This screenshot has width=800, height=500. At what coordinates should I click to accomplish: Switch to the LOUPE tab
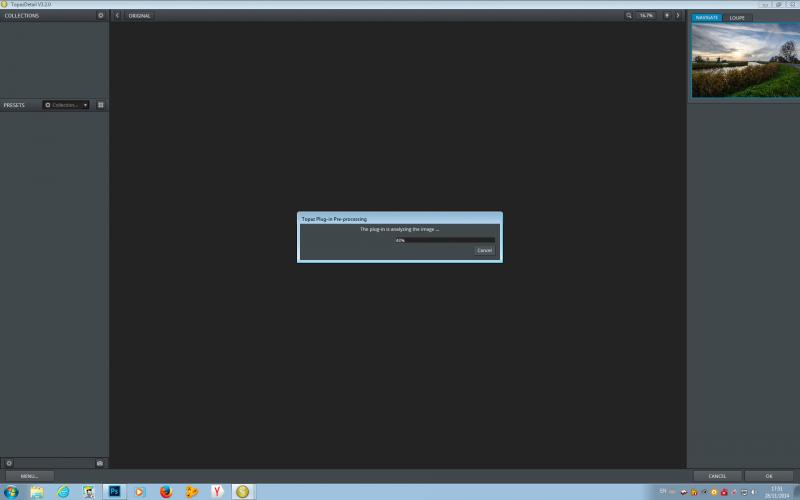[737, 18]
